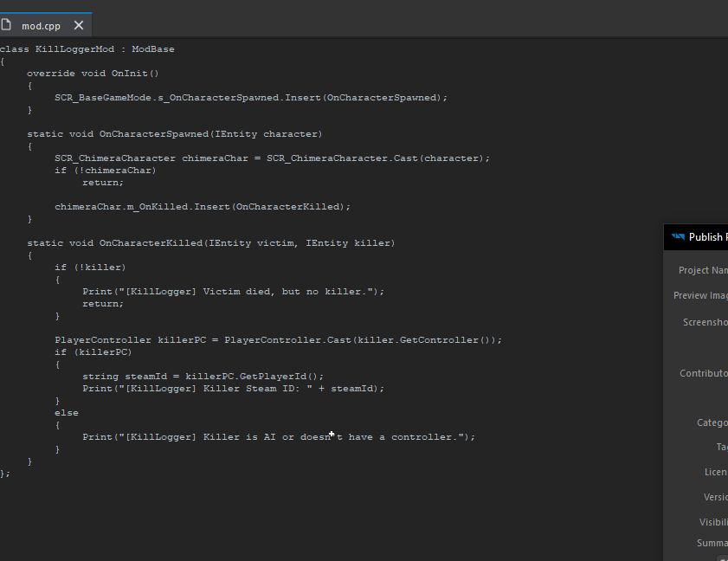Click the Killer Steam ID Print statement
The image size is (728, 561).
pos(233,389)
